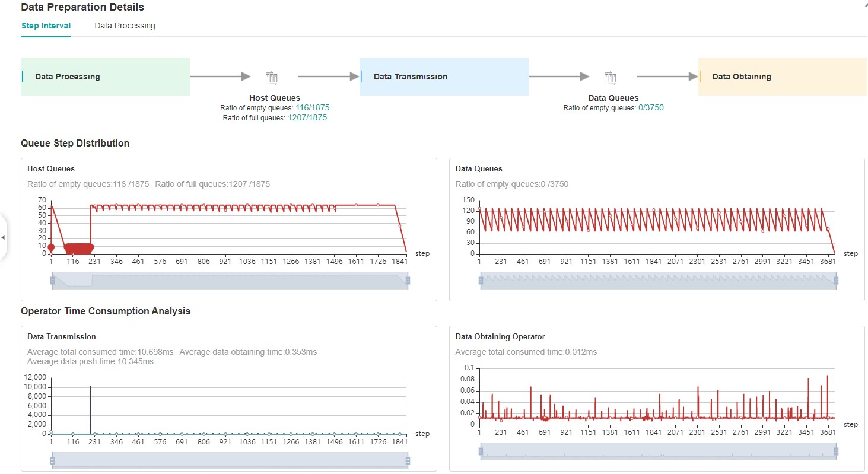Click right zoom handle of Data Transmission chart
The width and height of the screenshot is (868, 474).
[x=407, y=461]
